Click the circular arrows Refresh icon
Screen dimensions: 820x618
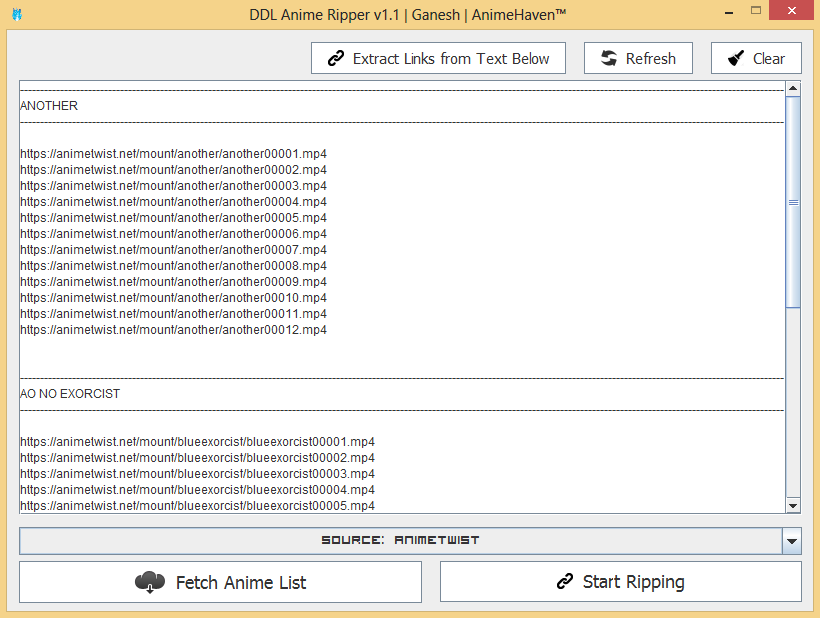click(609, 58)
